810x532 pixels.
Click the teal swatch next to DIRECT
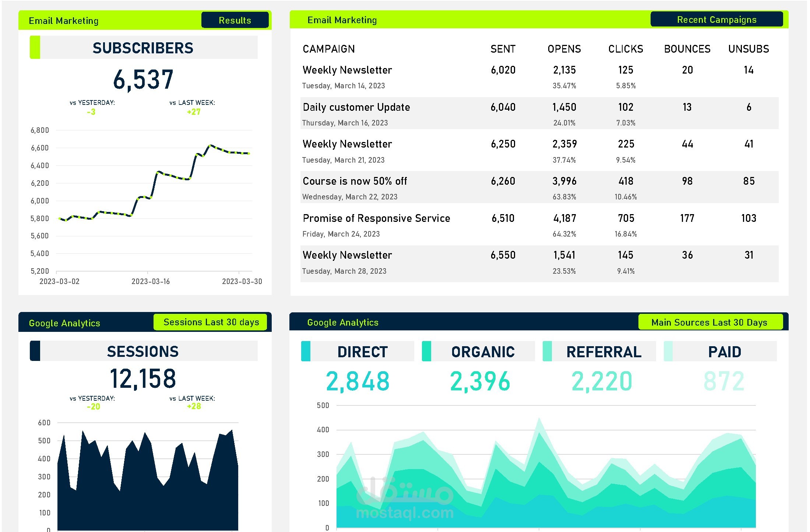(x=306, y=351)
